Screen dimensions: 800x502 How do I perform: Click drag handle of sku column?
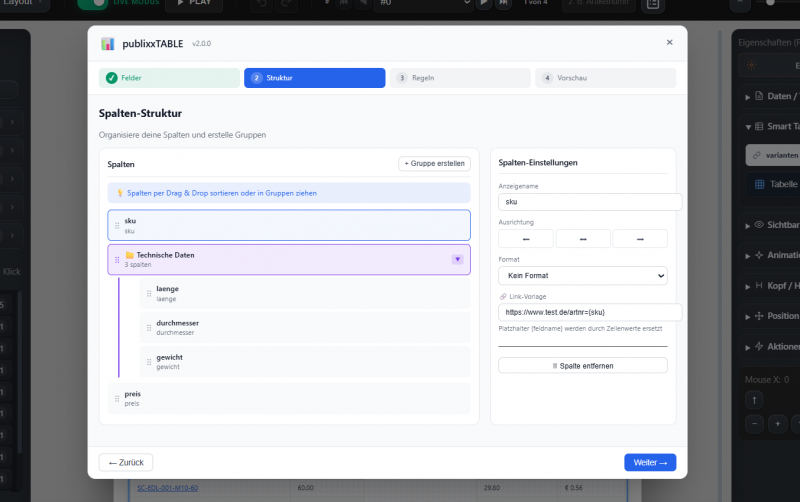(x=117, y=225)
